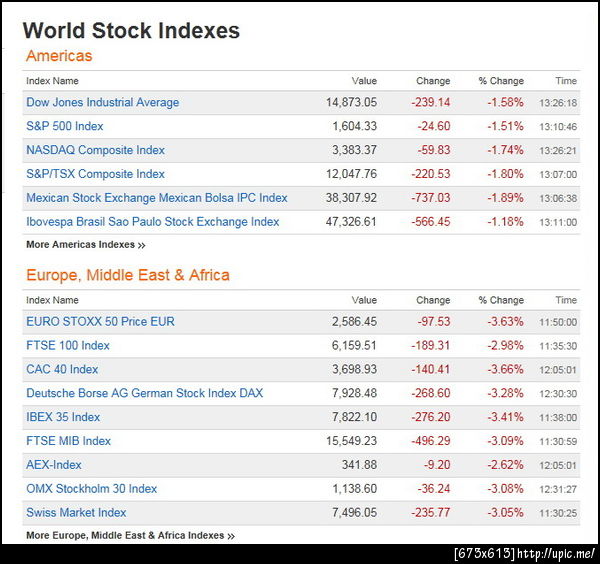Click the Americas % Change column header
The image size is (600, 564).
click(x=500, y=81)
